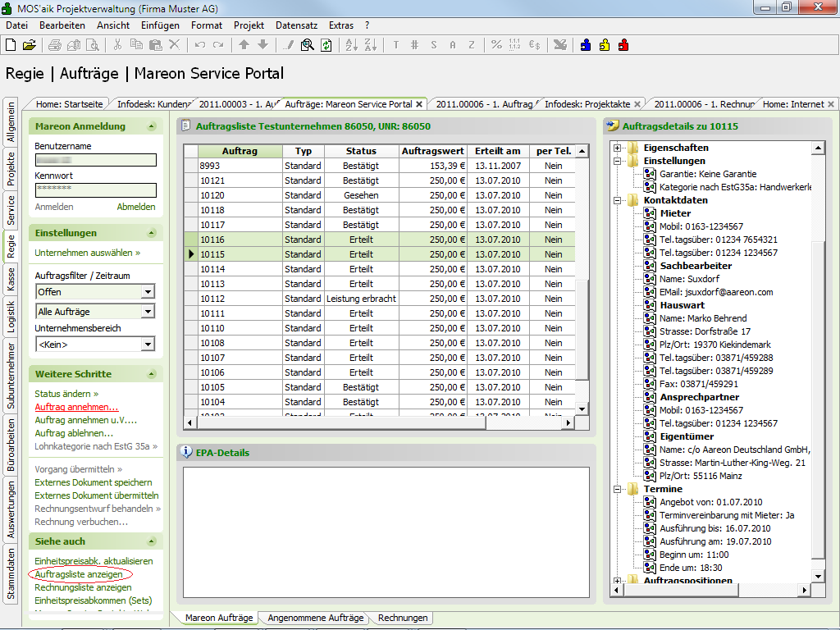This screenshot has height=630, width=840.
Task: Click the T toolbar icon
Action: click(x=396, y=45)
